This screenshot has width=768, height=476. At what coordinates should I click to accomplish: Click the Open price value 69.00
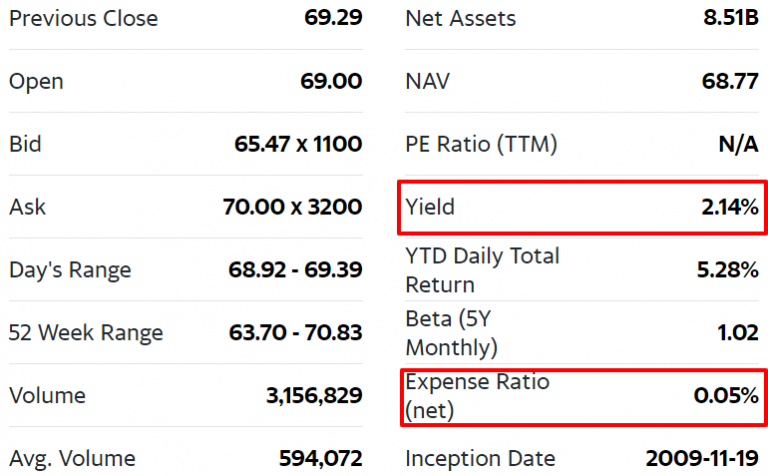point(331,81)
